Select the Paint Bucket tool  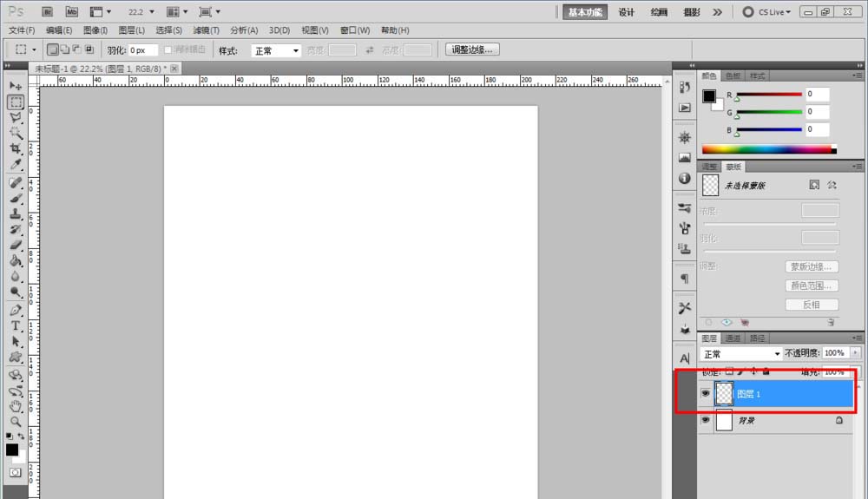click(x=16, y=260)
